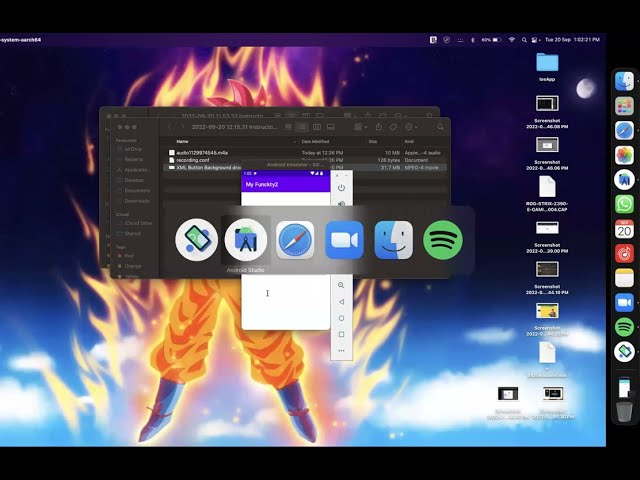Open the IosApp folder on desktop
This screenshot has width=640, height=480.
pyautogui.click(x=547, y=67)
